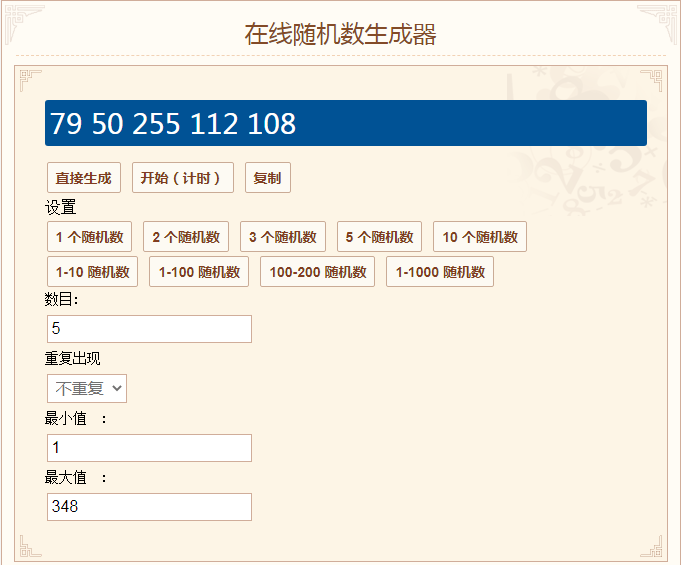
Task: Click the blue generated numbers display
Action: [x=346, y=123]
